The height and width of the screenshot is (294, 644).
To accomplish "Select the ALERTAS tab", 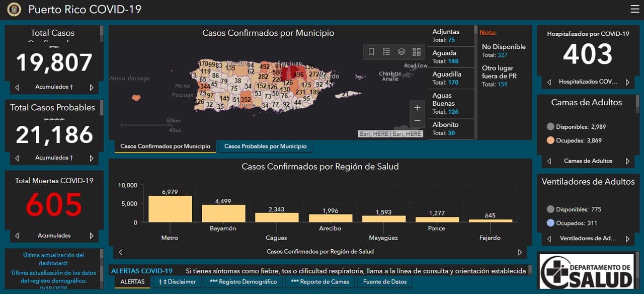I will [x=132, y=282].
